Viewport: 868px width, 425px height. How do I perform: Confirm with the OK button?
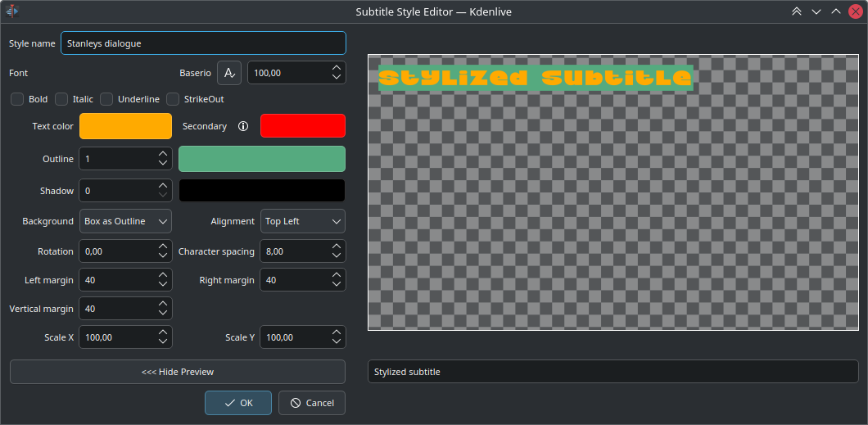pyautogui.click(x=237, y=403)
